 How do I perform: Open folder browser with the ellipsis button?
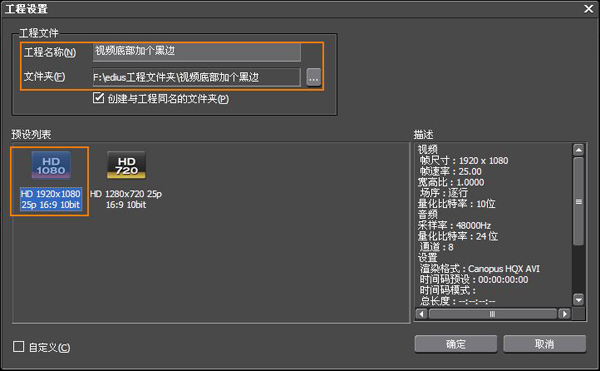pos(314,78)
